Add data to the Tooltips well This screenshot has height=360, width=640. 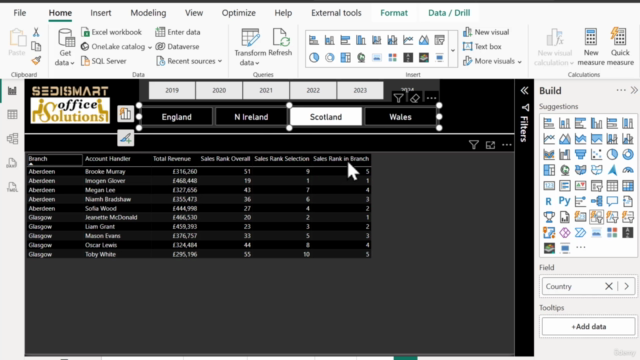pyautogui.click(x=589, y=327)
